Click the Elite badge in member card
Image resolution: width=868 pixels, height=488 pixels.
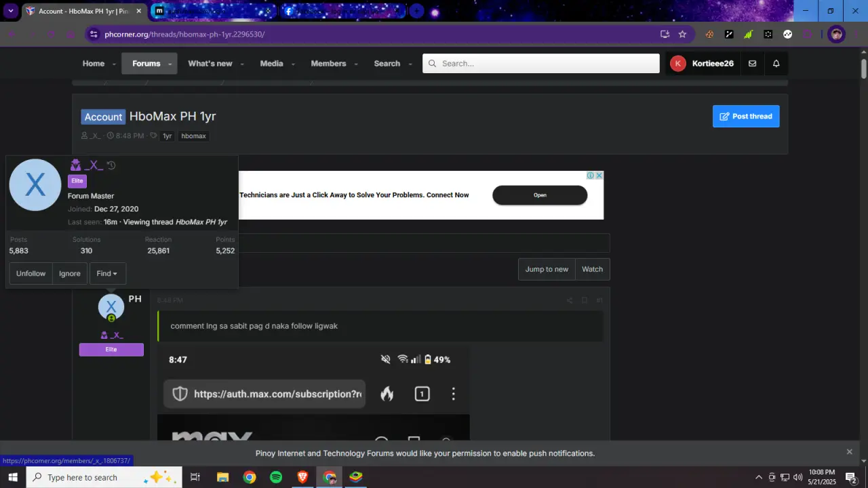(77, 181)
